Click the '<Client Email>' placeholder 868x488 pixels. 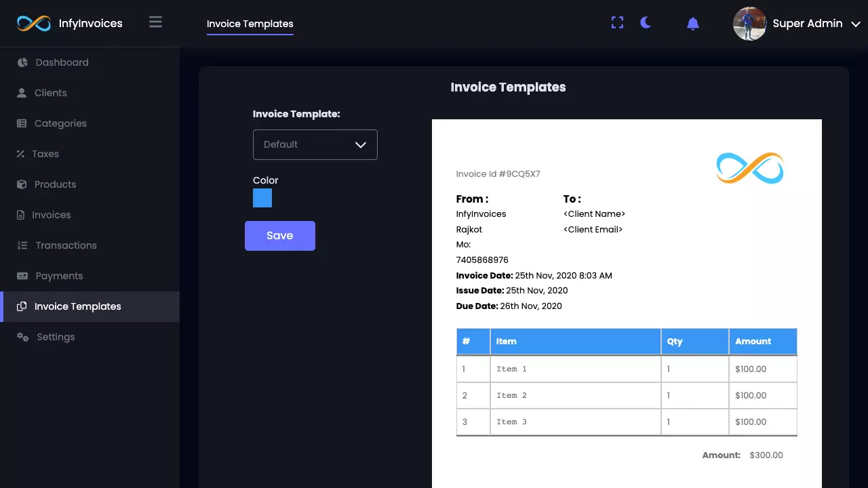pyautogui.click(x=593, y=230)
